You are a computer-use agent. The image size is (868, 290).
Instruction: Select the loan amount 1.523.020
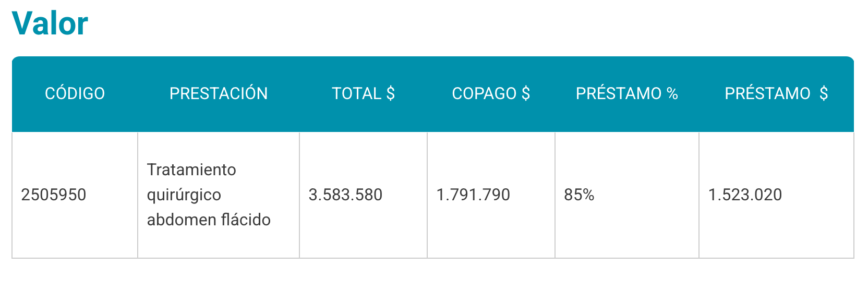pos(745,195)
